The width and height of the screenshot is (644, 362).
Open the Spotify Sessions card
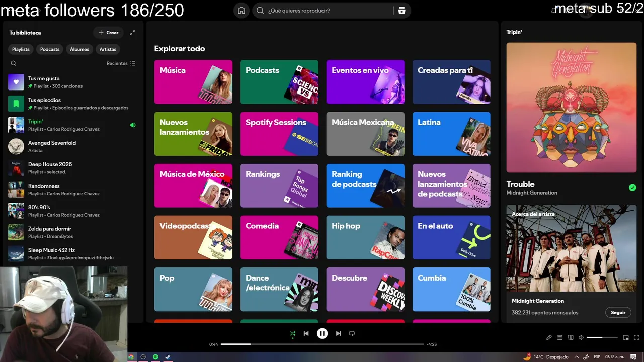point(279,134)
